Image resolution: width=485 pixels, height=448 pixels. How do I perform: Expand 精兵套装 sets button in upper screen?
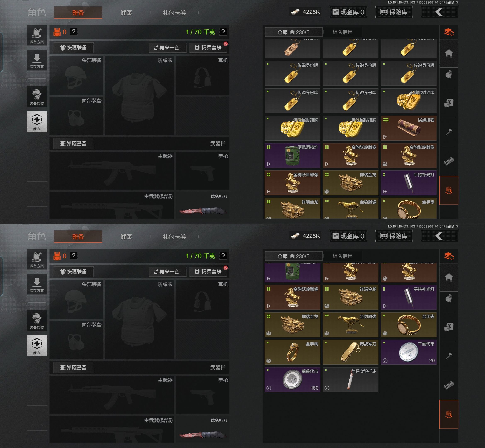pos(208,47)
